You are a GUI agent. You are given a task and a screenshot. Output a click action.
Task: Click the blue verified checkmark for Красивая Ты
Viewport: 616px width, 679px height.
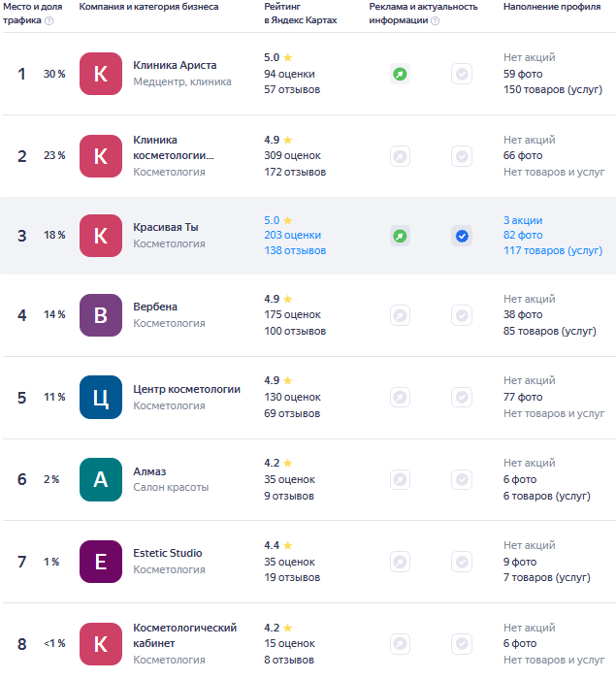pyautogui.click(x=462, y=236)
